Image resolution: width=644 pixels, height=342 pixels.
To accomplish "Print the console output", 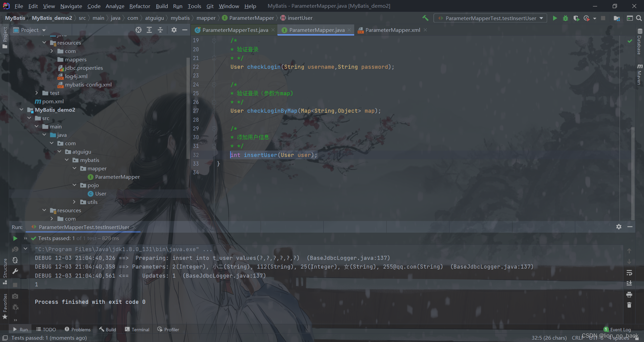I will [629, 294].
